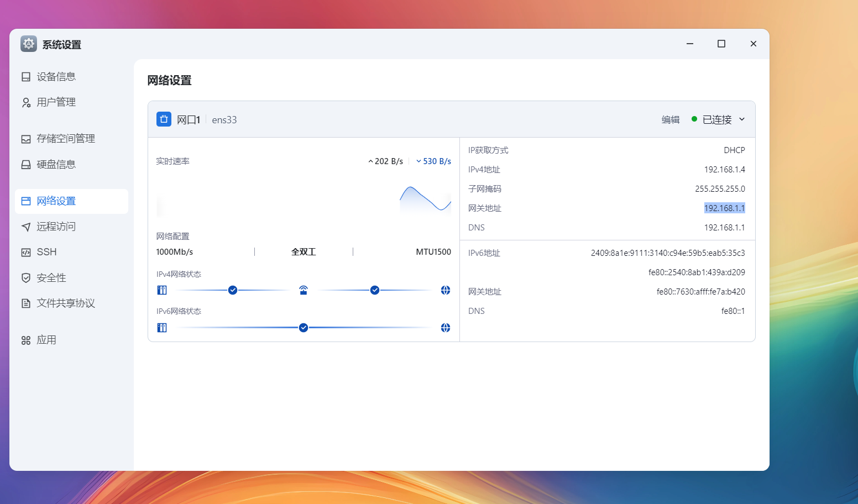Click the 安全性 shield icon
The image size is (858, 504).
[x=26, y=278]
